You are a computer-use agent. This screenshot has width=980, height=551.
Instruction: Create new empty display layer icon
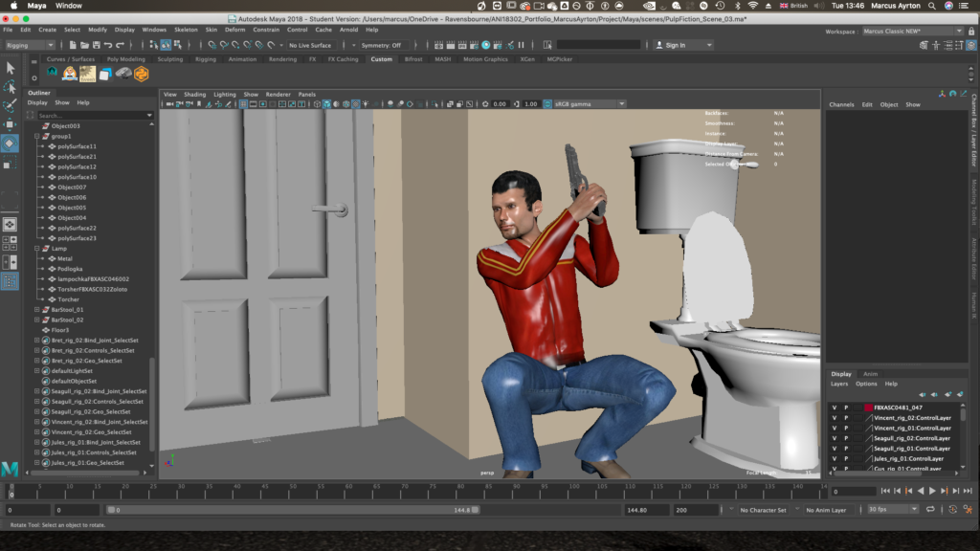(x=948, y=395)
